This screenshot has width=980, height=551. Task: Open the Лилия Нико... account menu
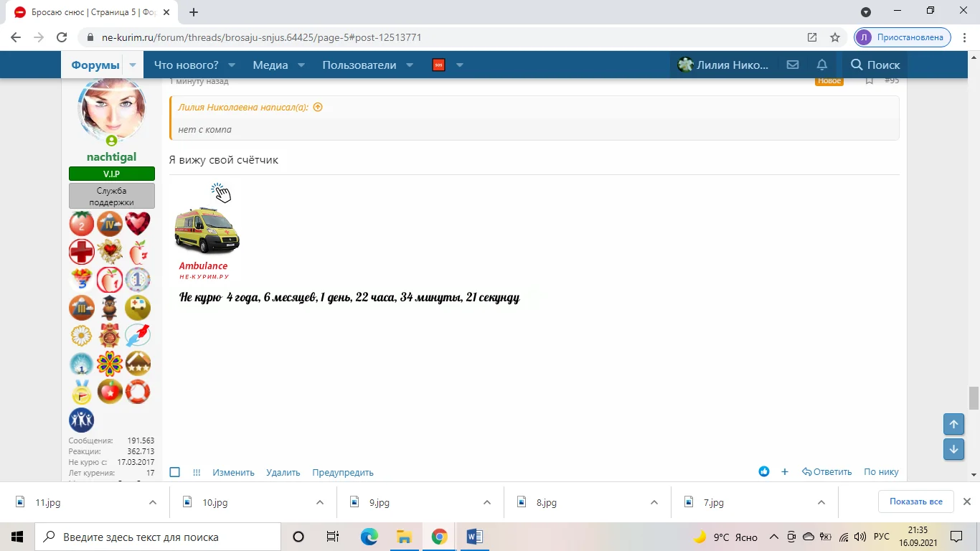722,65
